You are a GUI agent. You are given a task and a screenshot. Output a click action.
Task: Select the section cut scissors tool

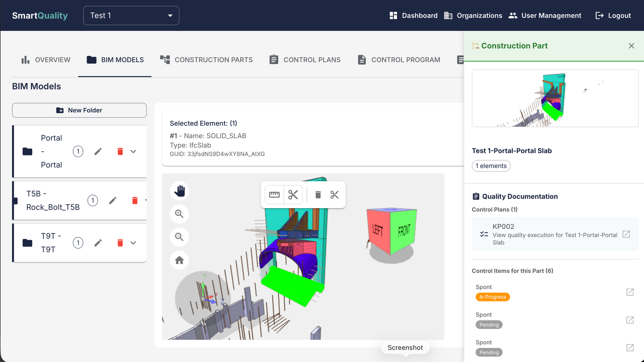coord(293,195)
